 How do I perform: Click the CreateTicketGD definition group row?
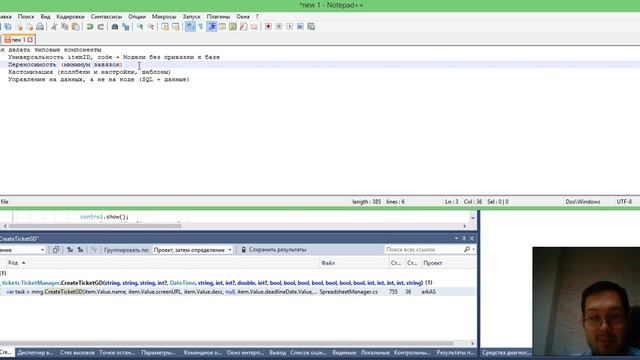coord(238,282)
